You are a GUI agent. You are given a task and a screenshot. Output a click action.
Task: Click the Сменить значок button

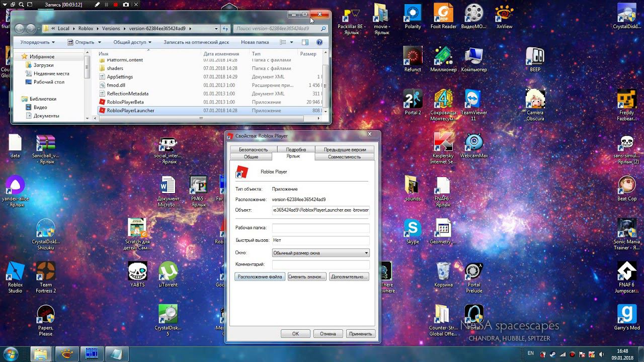coord(307,277)
